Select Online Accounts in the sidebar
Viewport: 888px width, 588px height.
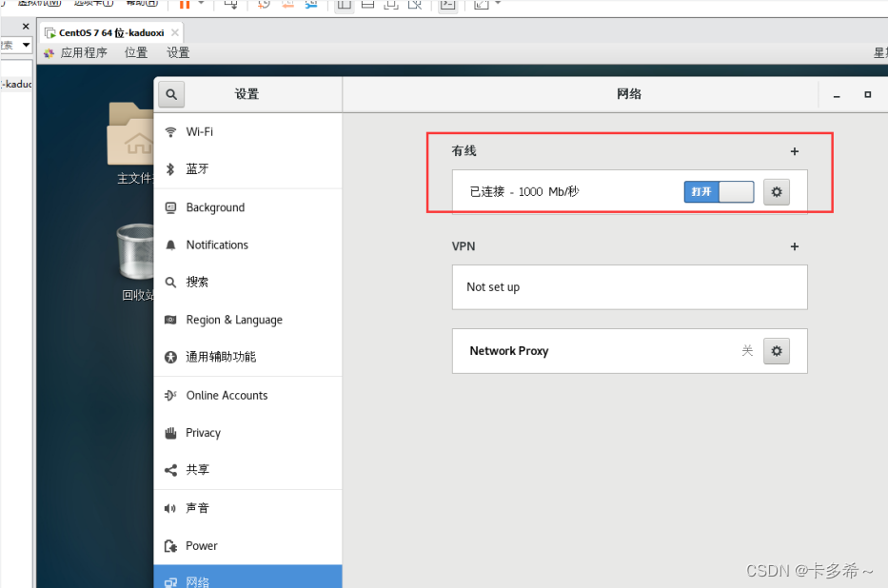click(x=227, y=395)
